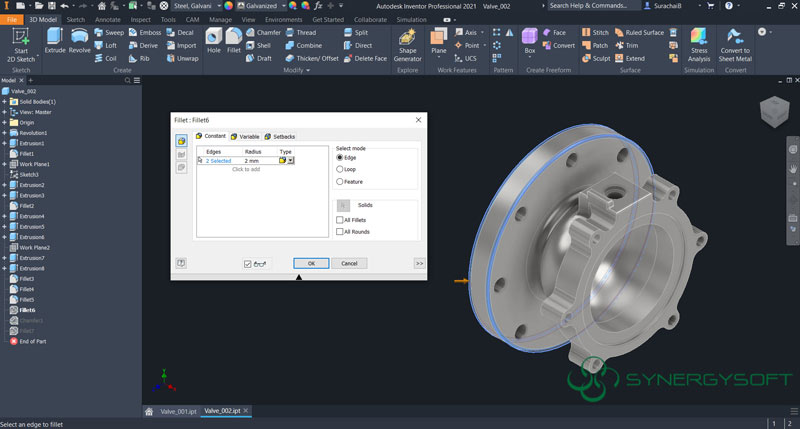Open the appearance color wheel

[229, 6]
